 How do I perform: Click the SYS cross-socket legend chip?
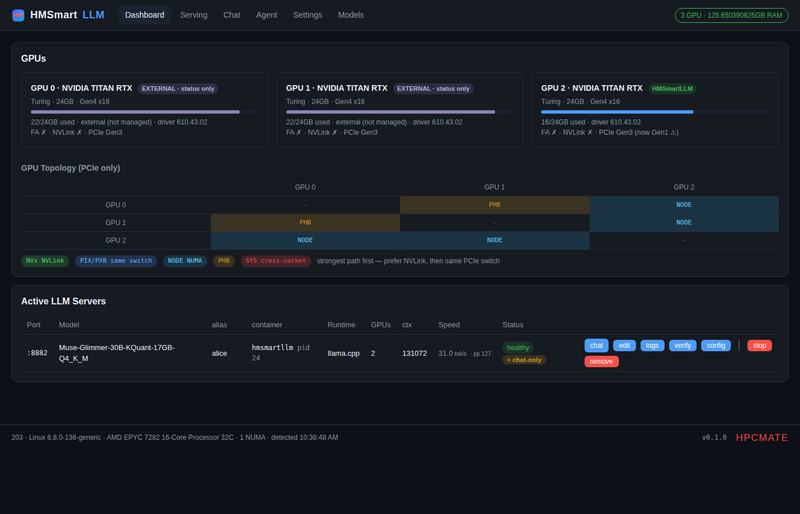pos(276,261)
